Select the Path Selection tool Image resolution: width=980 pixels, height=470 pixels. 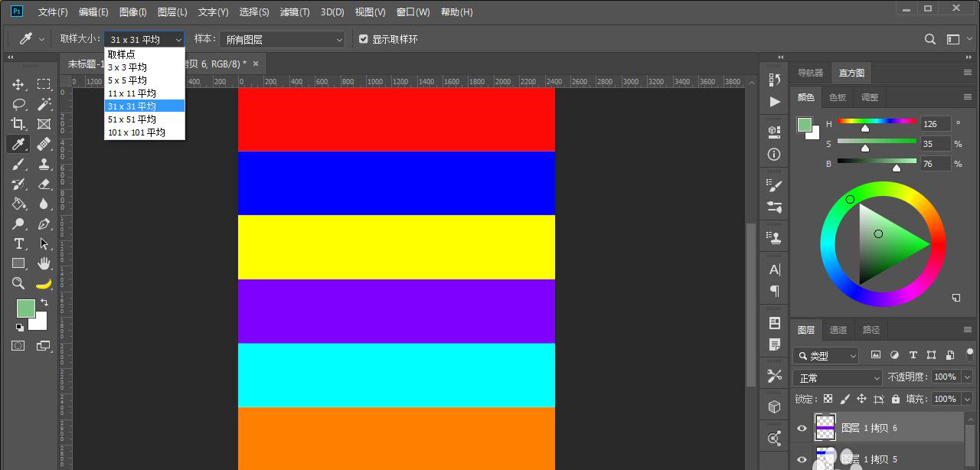[x=44, y=243]
